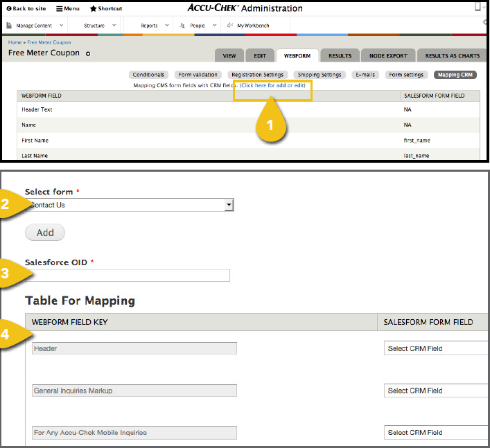Viewport: 490px width, 448px height.
Task: Open the E-mails sub-tab
Action: (x=365, y=75)
